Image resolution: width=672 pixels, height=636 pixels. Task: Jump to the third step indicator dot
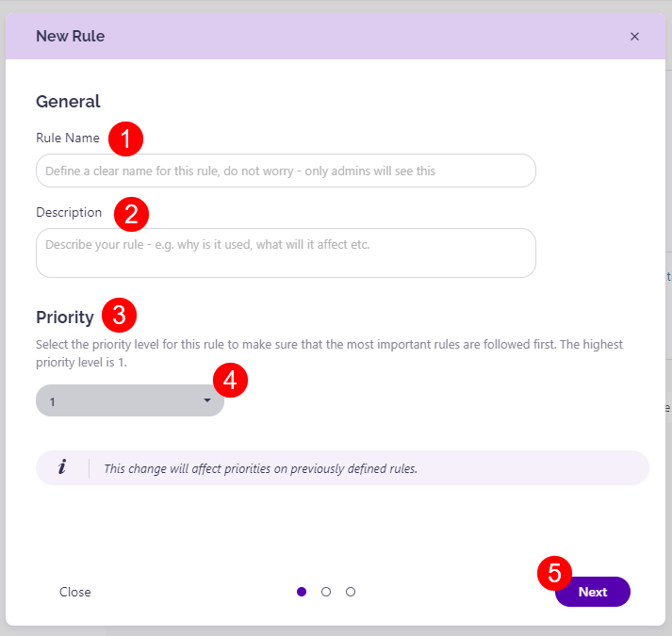tap(351, 592)
